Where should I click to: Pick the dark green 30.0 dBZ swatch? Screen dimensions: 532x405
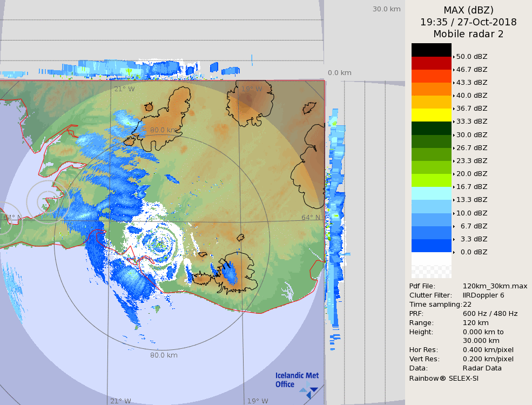431,128
